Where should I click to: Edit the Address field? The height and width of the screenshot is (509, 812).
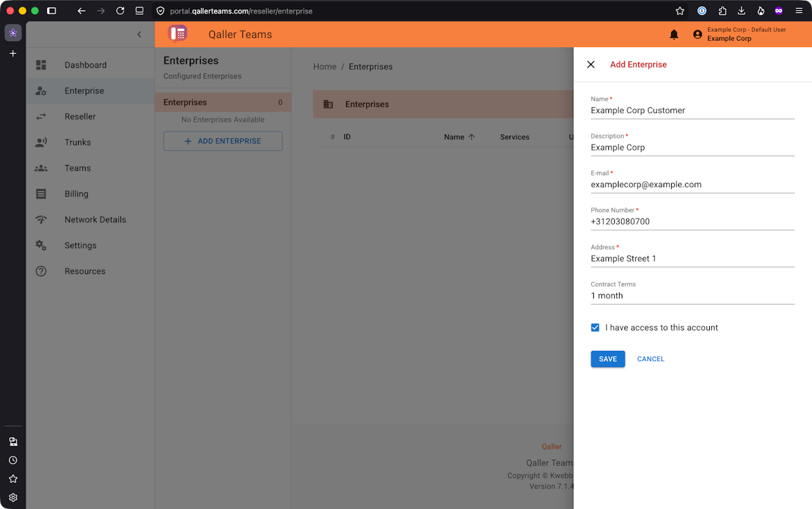coord(693,258)
